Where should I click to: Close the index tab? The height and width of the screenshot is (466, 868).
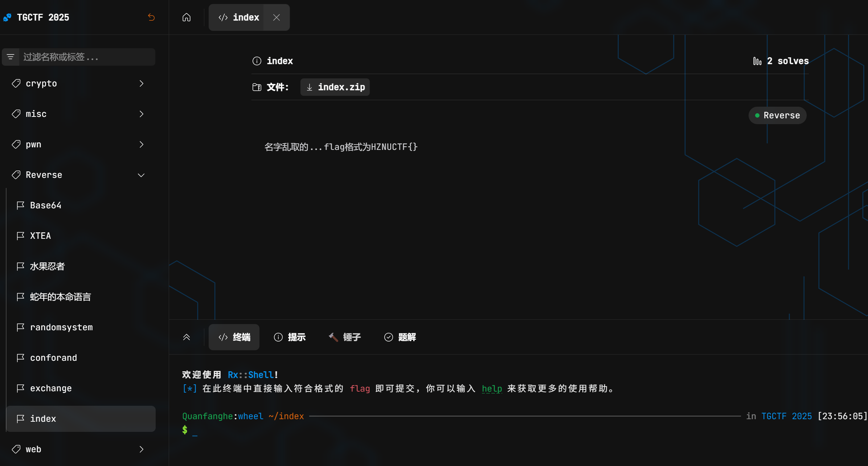[277, 17]
